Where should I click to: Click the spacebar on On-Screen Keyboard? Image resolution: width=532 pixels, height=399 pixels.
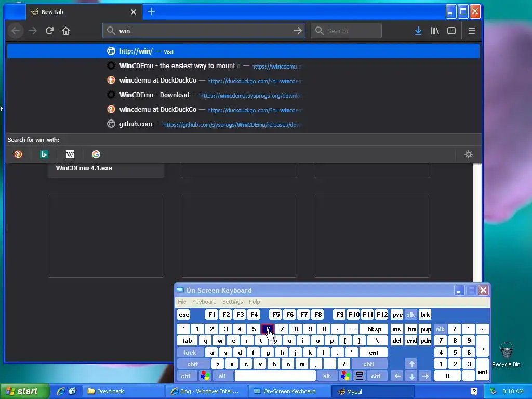[x=275, y=376]
